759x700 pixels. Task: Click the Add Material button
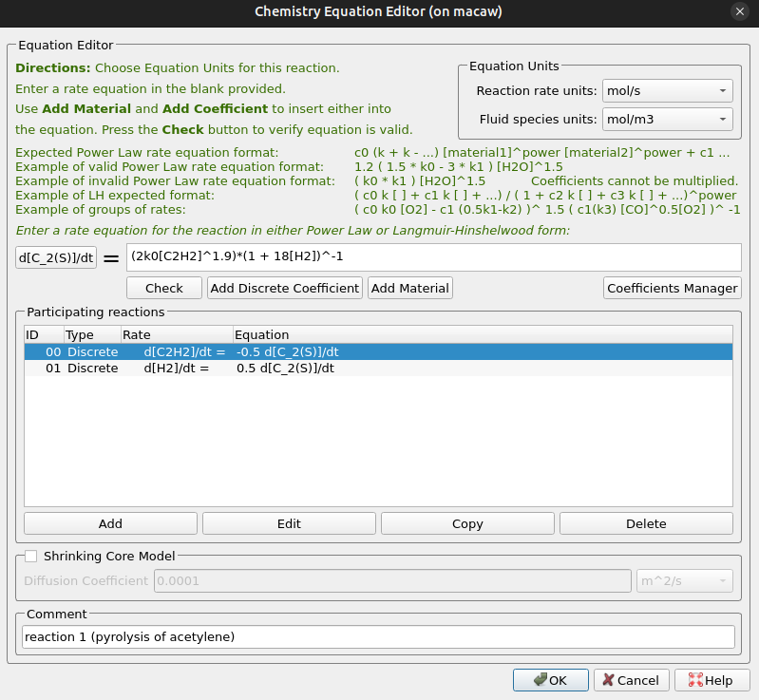410,288
